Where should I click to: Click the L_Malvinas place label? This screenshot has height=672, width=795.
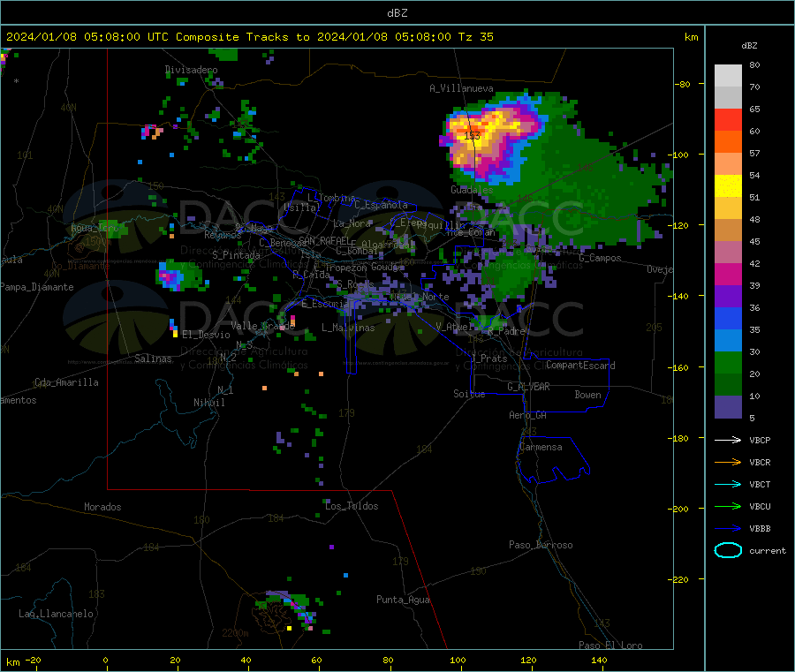pos(348,328)
